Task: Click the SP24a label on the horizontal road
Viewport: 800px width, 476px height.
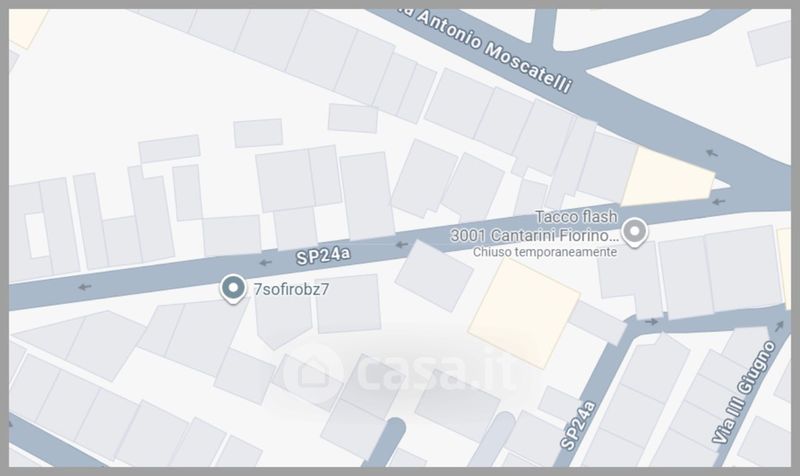Action: coord(323,255)
